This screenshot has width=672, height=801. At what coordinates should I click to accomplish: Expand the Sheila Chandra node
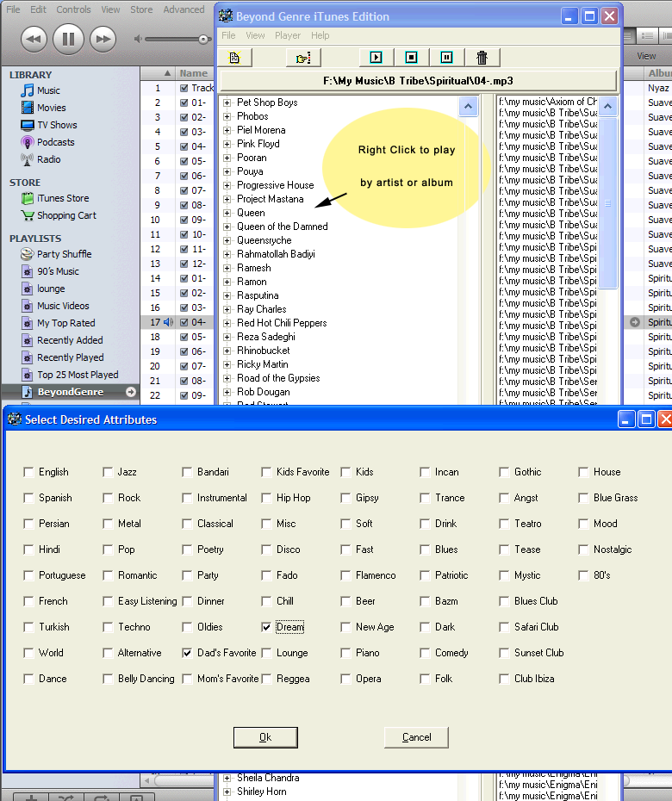[227, 778]
